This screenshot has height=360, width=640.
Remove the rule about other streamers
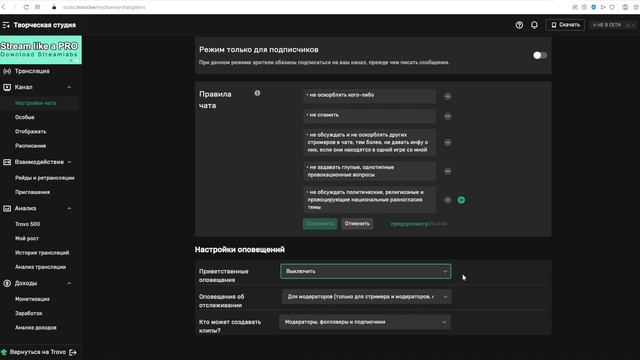447,142
